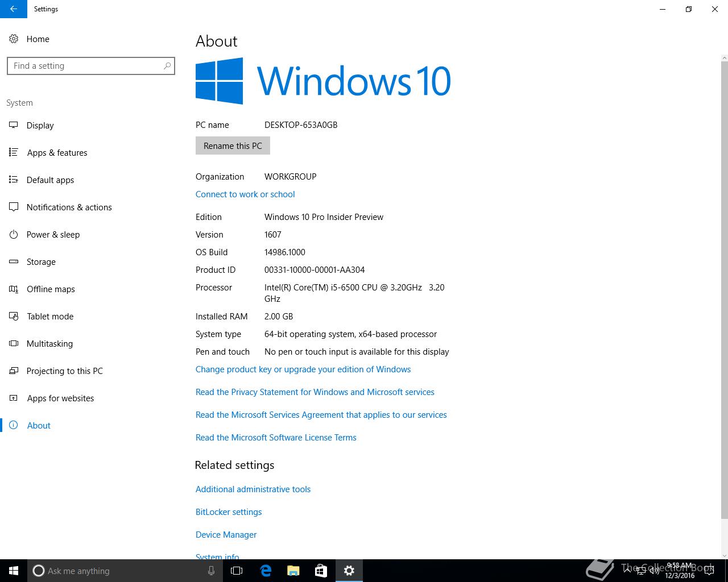
Task: Open the Device Manager link
Action: click(226, 534)
